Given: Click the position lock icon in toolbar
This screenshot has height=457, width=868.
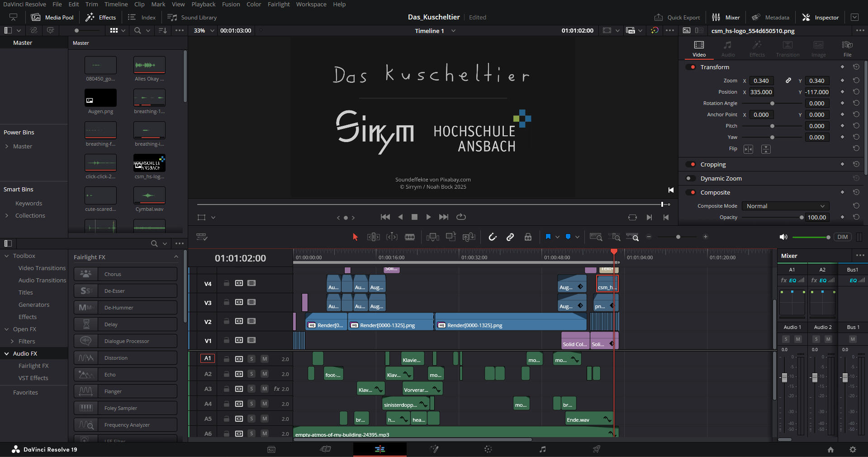Looking at the screenshot, I should click(x=528, y=237).
